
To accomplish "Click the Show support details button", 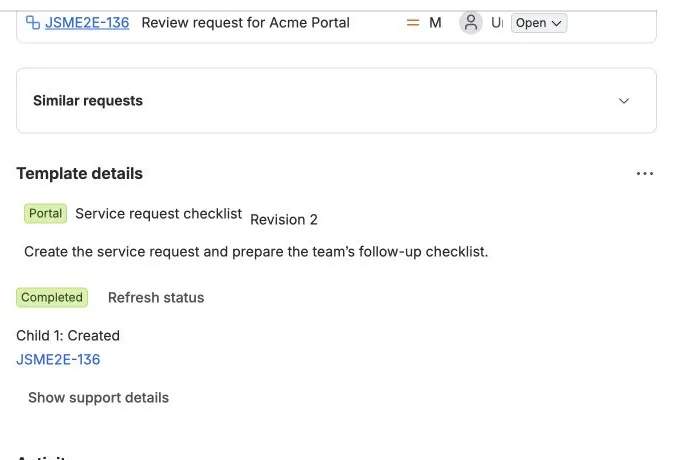I will (98, 398).
